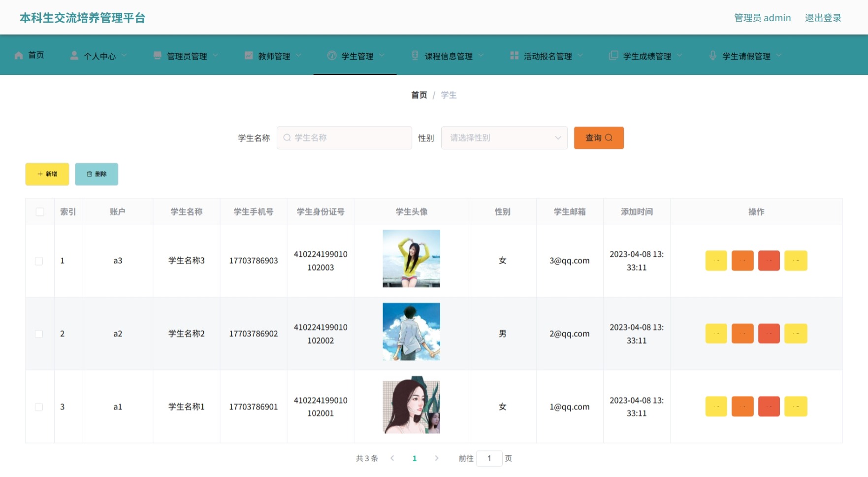
Task: Click the icon beside 学生成绩管理
Action: [x=613, y=55]
